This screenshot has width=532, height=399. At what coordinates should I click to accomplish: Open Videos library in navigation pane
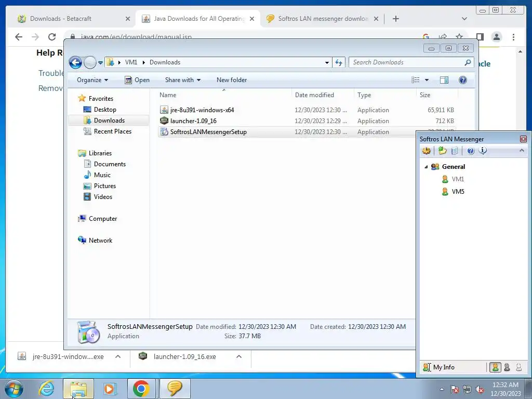pos(103,197)
